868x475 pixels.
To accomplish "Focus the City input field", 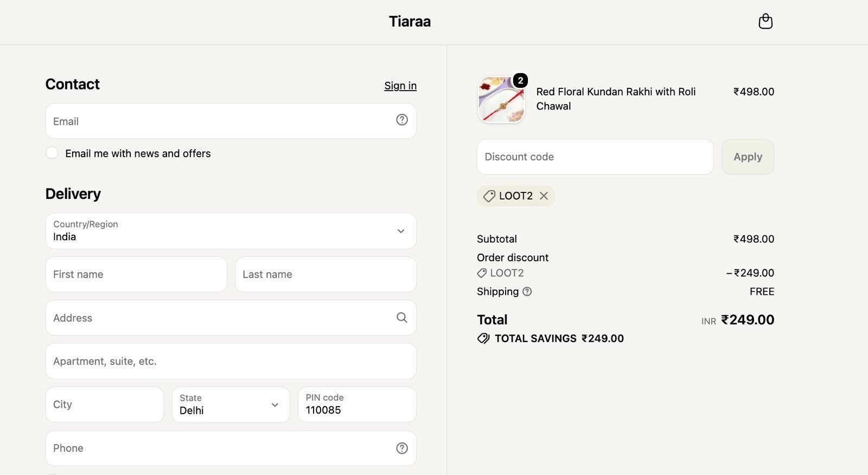I will pos(105,405).
